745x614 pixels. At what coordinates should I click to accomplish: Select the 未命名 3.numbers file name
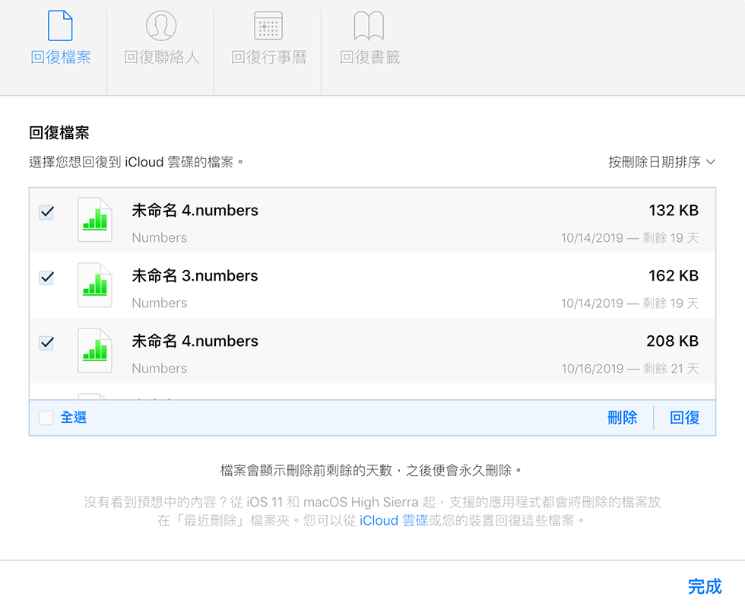tap(195, 276)
